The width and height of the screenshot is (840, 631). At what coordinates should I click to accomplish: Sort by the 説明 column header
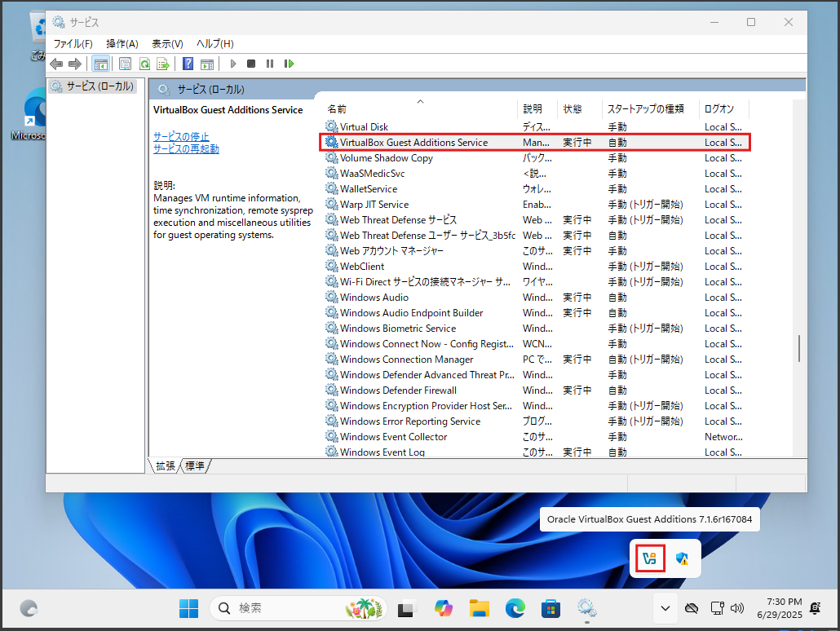(537, 108)
